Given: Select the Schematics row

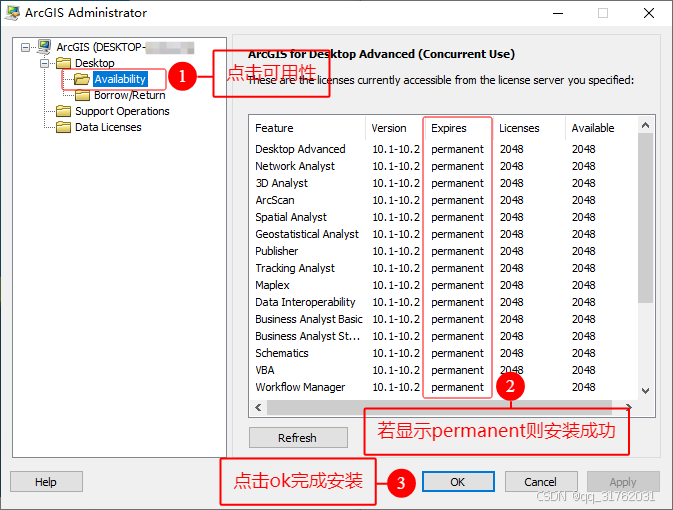Looking at the screenshot, I should (444, 353).
